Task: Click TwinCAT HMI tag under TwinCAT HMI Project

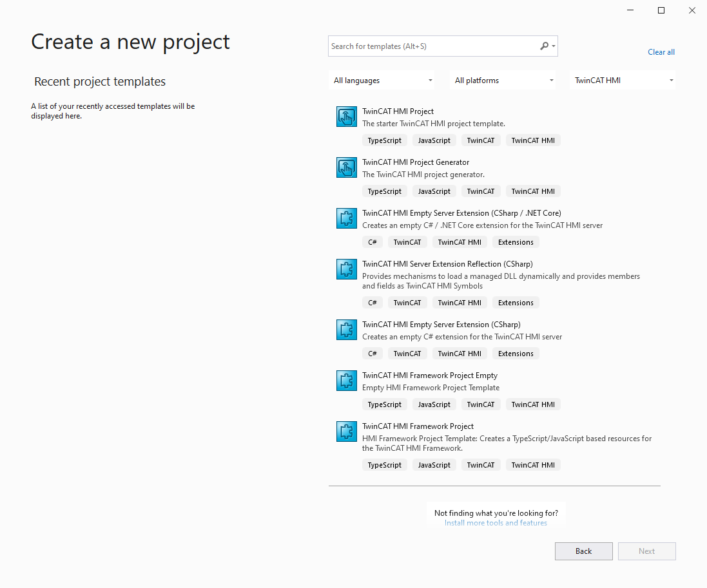Action: 533,140
